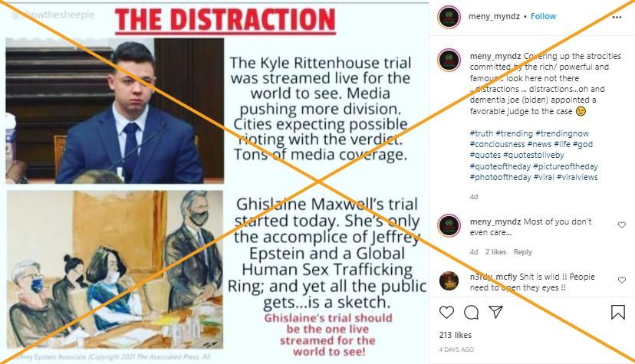The image size is (635, 364).
Task: Open the comment bubble icon
Action: 472,312
